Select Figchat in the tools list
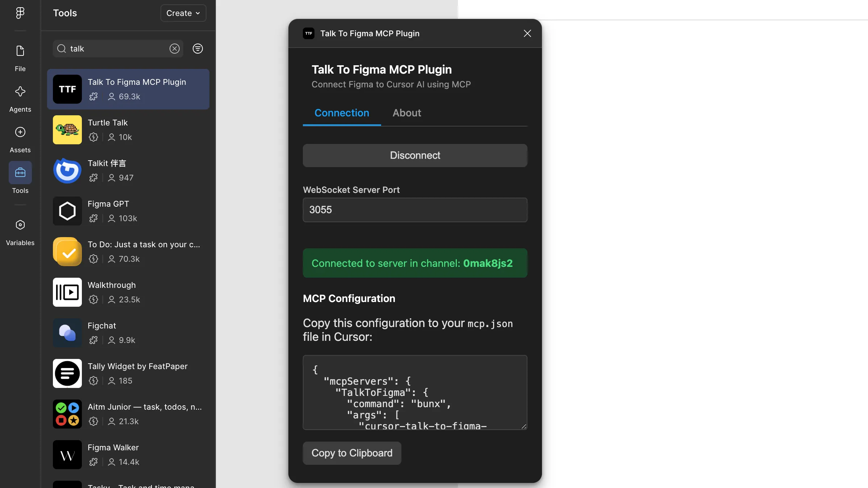The height and width of the screenshot is (488, 868). pos(128,333)
